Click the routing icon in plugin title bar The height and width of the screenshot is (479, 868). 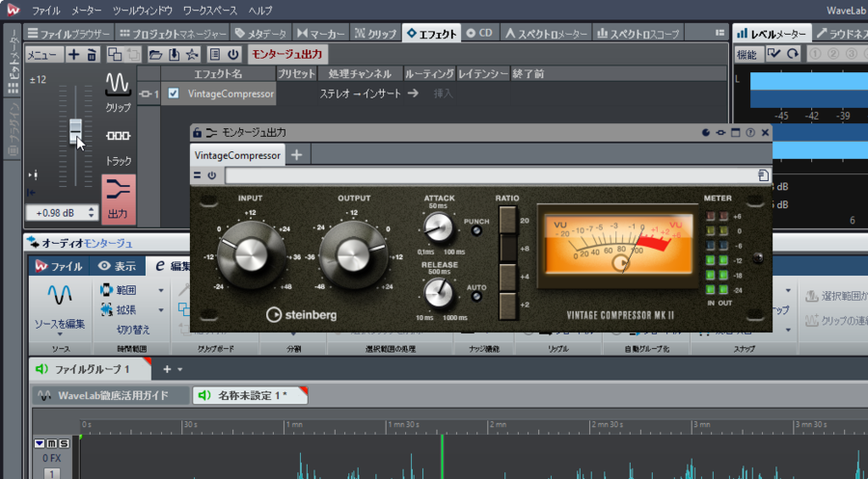point(720,133)
